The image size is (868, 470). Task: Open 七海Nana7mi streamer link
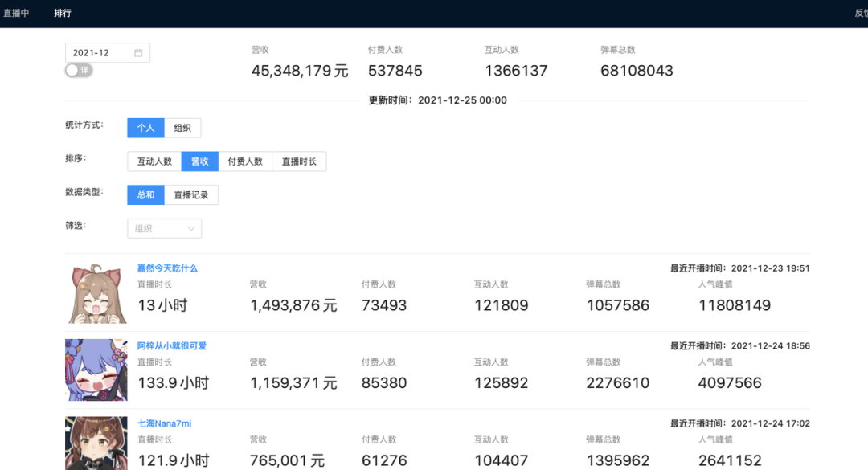(x=165, y=423)
